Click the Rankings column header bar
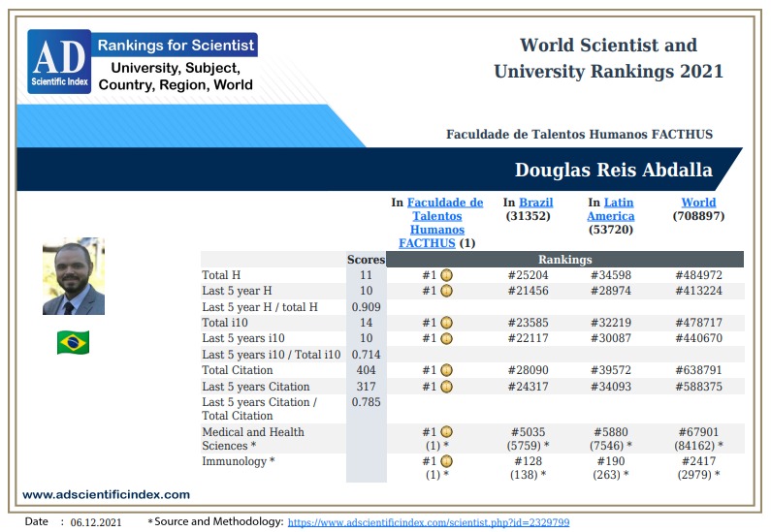 pyautogui.click(x=564, y=260)
